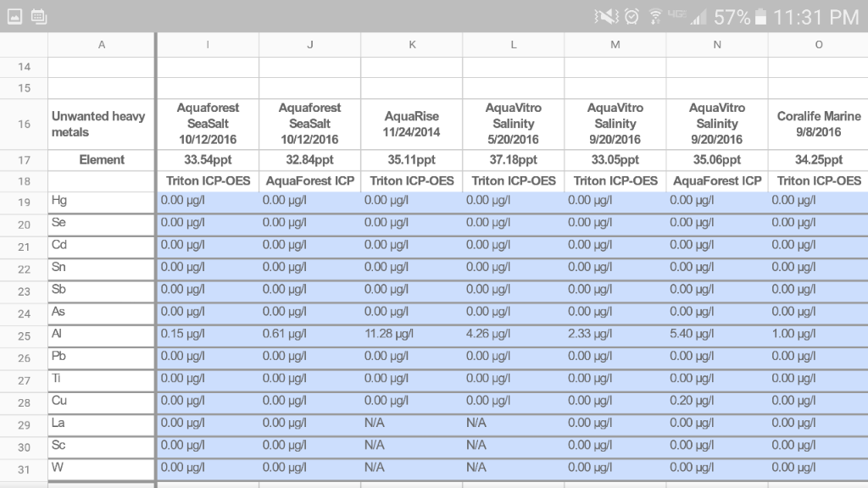
Task: Tap the image notification icon in status bar
Action: coord(14,16)
